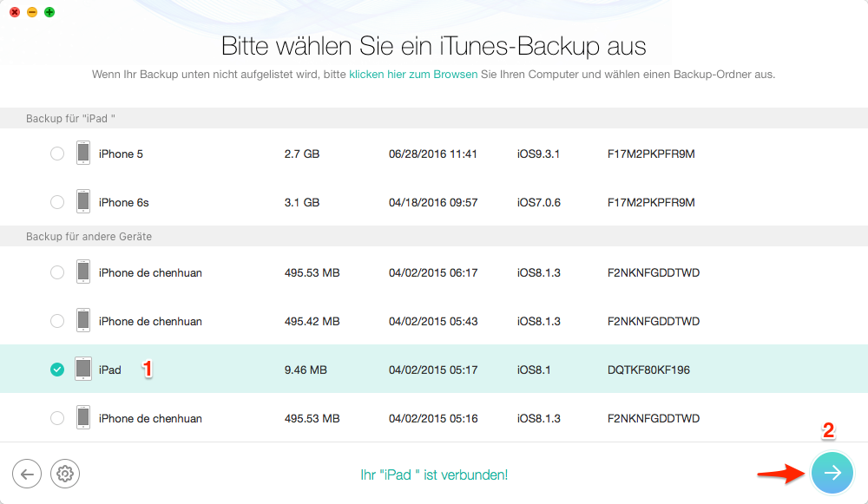Continue with the blue right-arrow button
Screen dimensions: 868x504
coord(832,473)
